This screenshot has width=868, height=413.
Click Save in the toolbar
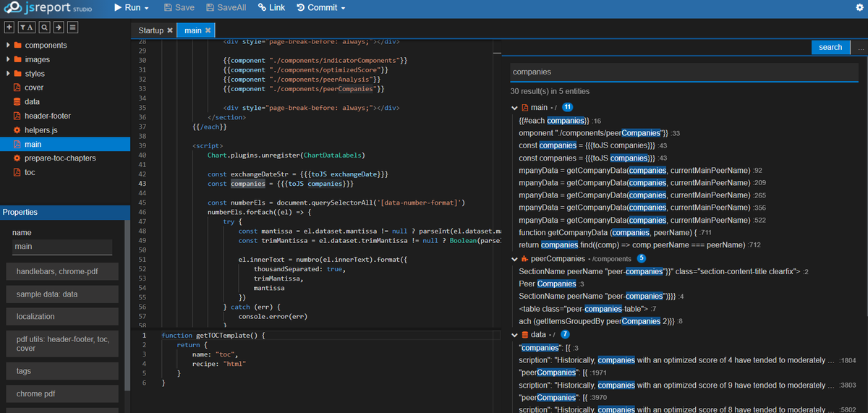pyautogui.click(x=179, y=8)
